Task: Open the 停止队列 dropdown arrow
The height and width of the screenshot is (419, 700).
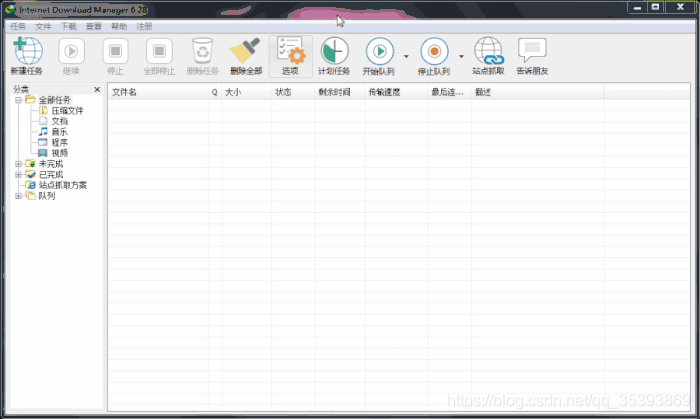Action: (461, 56)
